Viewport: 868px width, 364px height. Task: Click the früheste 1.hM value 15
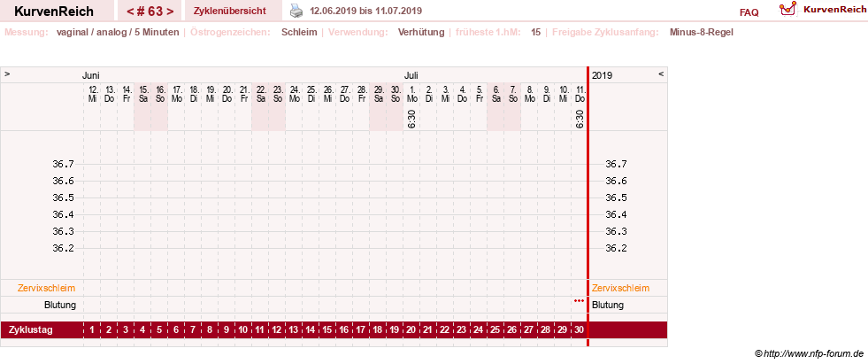click(x=536, y=32)
